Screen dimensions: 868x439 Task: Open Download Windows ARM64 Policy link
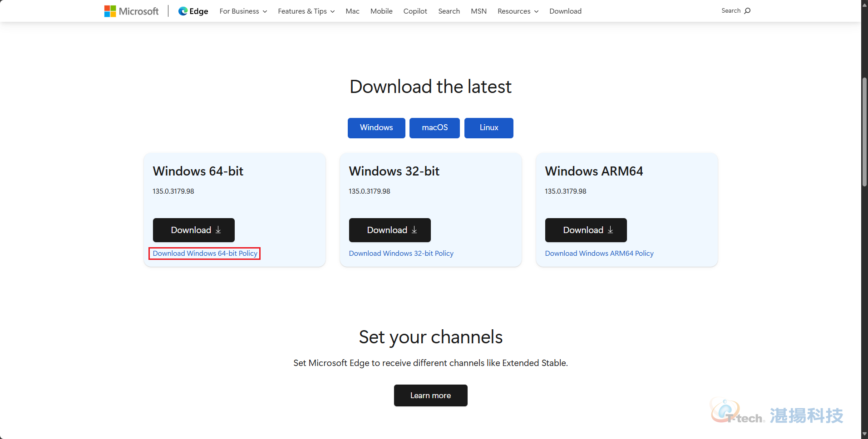click(599, 253)
